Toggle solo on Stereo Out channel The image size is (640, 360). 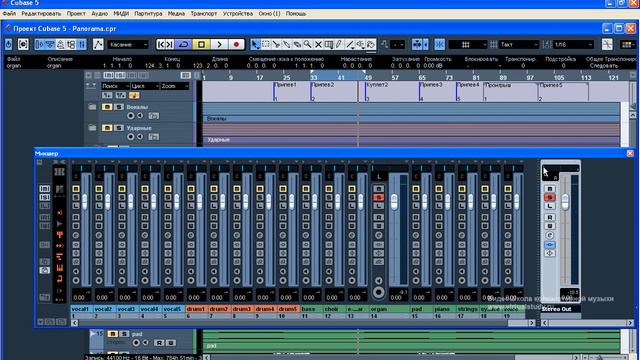549,198
